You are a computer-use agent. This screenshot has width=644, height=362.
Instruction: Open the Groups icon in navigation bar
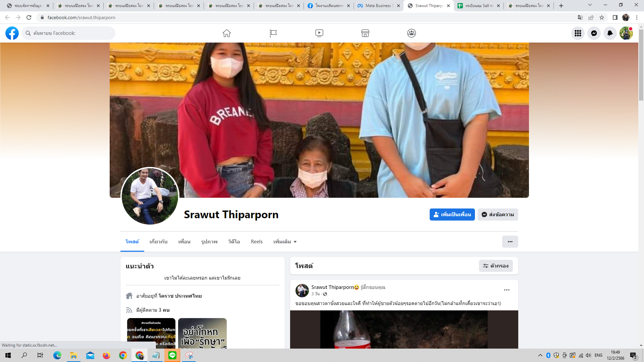point(412,33)
